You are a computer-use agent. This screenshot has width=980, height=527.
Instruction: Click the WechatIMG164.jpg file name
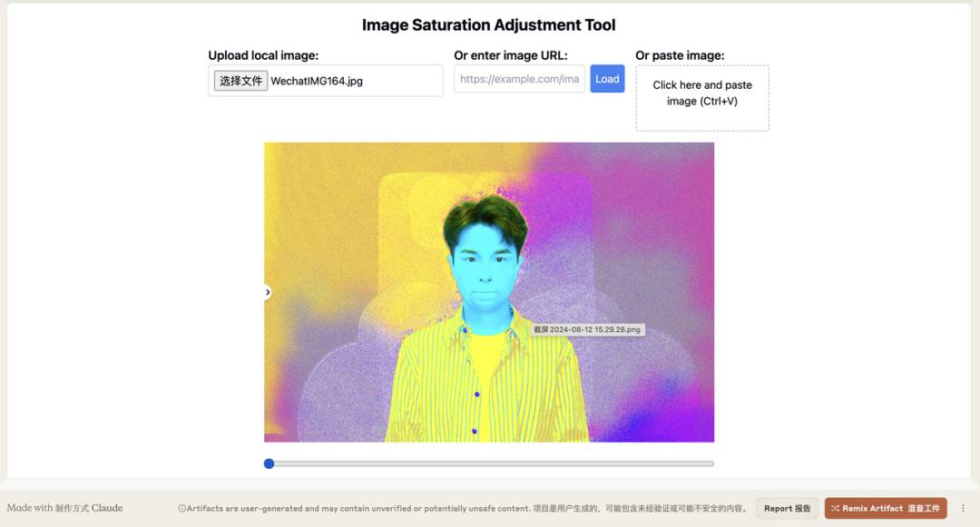point(317,81)
